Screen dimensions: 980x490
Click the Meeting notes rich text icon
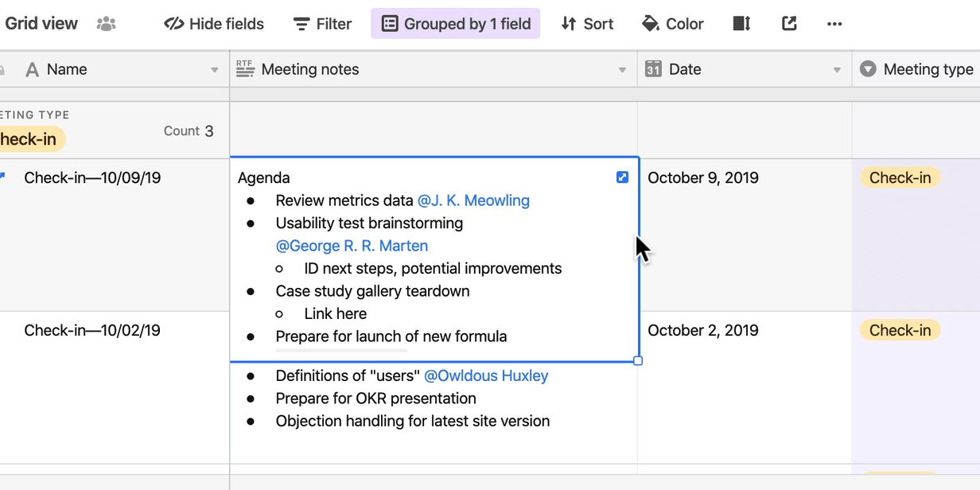245,69
